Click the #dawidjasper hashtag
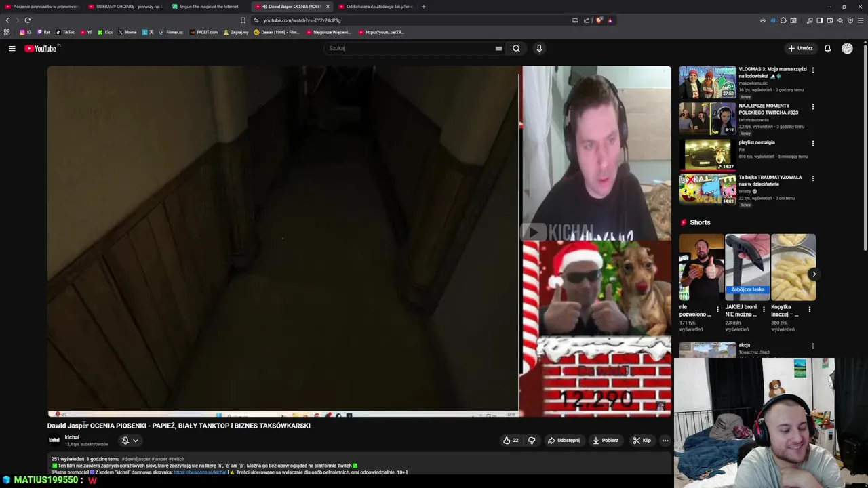 pyautogui.click(x=136, y=459)
